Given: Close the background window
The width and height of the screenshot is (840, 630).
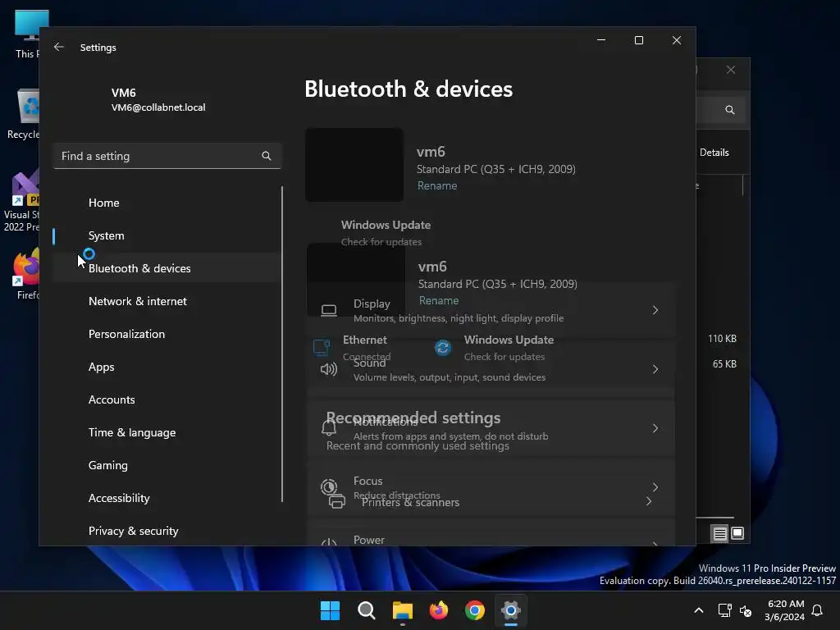Looking at the screenshot, I should click(x=731, y=71).
